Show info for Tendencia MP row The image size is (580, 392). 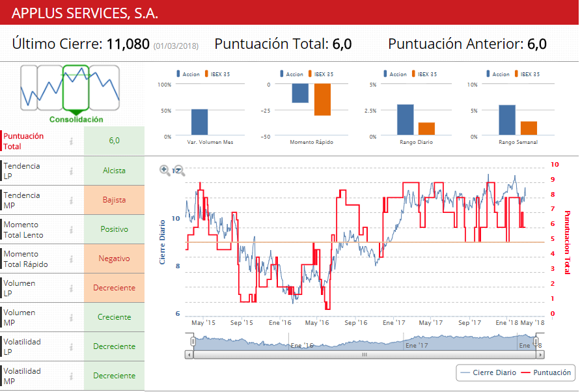tap(72, 201)
